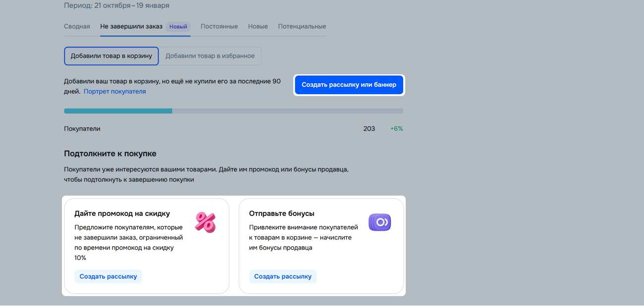Screen dimensions: 644x306
Task: Click the 'Новый' badge on tab
Action: (x=178, y=27)
